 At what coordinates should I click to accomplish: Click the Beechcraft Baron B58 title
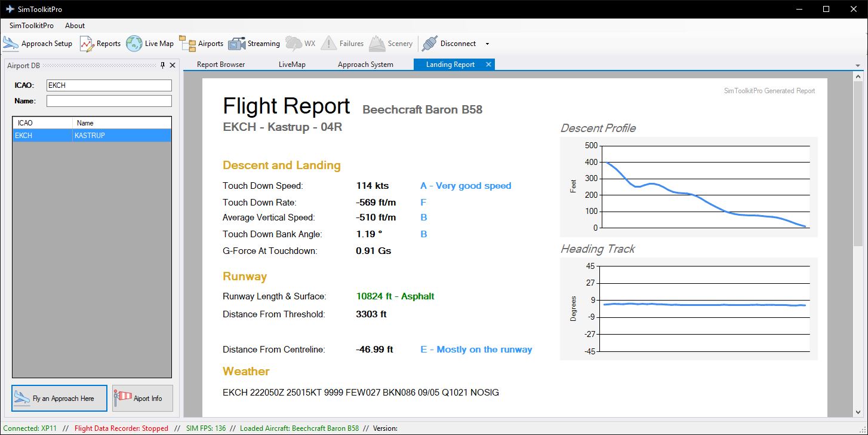(x=422, y=109)
